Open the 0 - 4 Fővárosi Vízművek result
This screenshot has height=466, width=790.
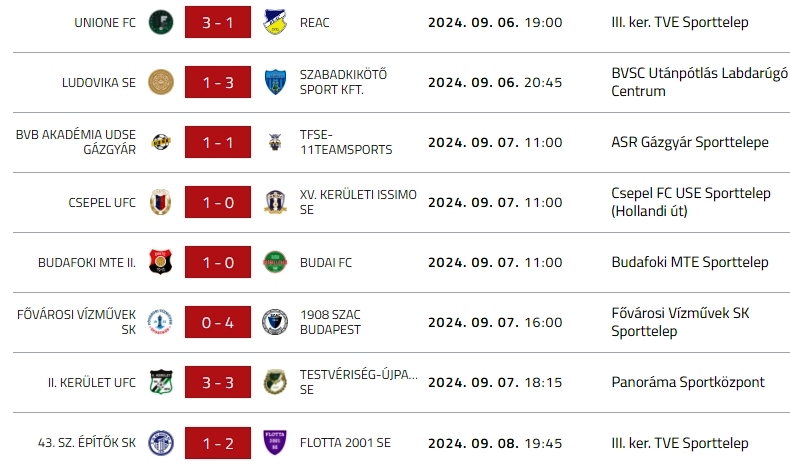point(217,322)
